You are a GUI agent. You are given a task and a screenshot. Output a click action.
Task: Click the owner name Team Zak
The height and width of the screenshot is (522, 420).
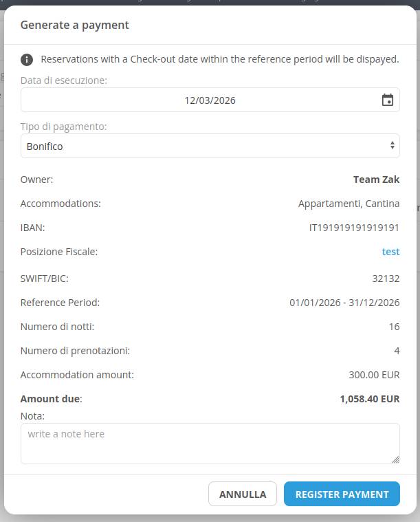coord(376,180)
